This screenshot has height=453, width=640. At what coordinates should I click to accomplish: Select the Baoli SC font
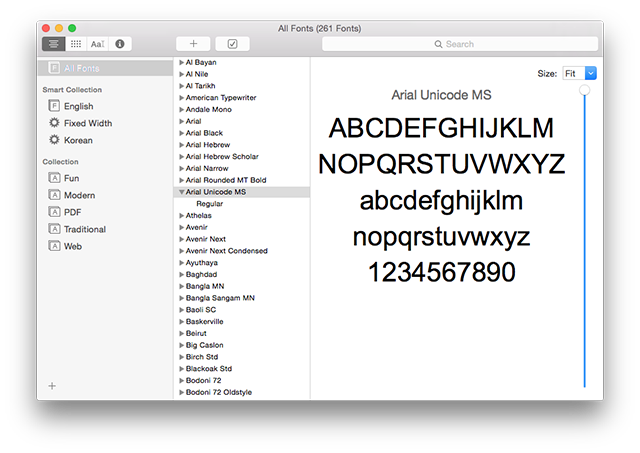tap(242, 310)
